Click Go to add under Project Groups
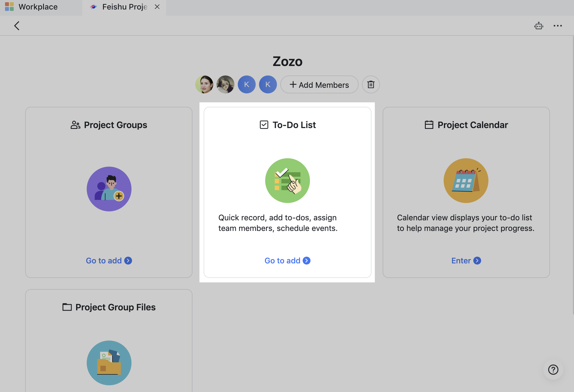The height and width of the screenshot is (392, 574). [109, 261]
